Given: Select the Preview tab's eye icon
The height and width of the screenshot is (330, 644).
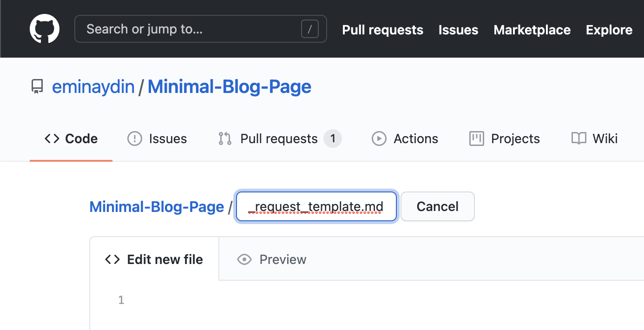Looking at the screenshot, I should point(244,259).
